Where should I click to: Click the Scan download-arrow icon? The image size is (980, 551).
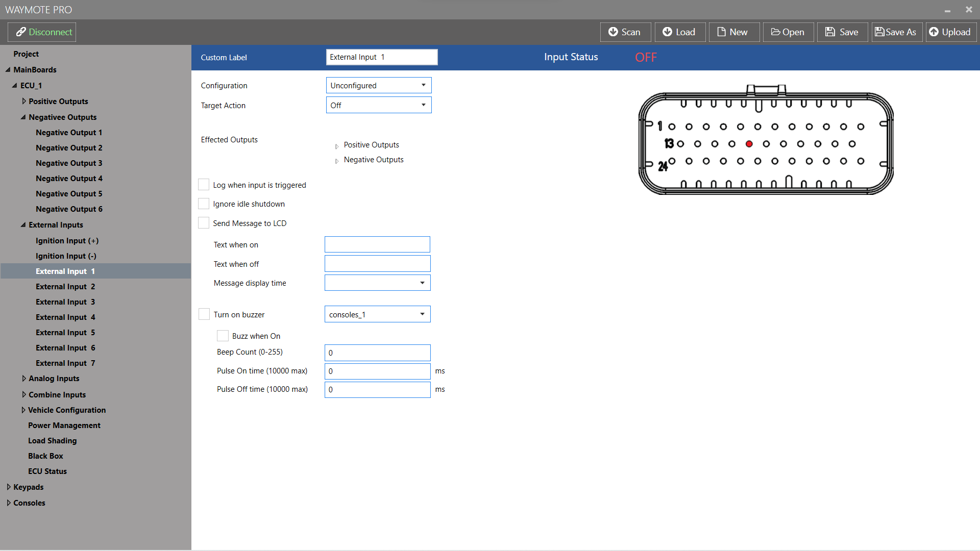pos(613,32)
